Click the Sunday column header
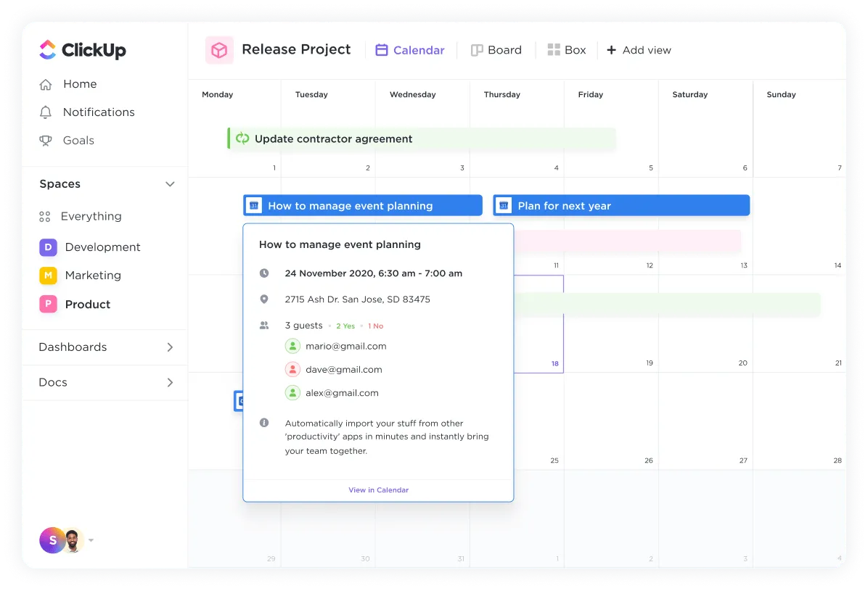The height and width of the screenshot is (591, 868). coord(781,94)
